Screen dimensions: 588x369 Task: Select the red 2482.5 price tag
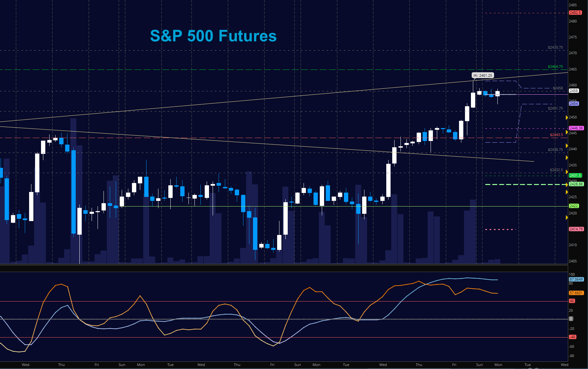point(575,13)
